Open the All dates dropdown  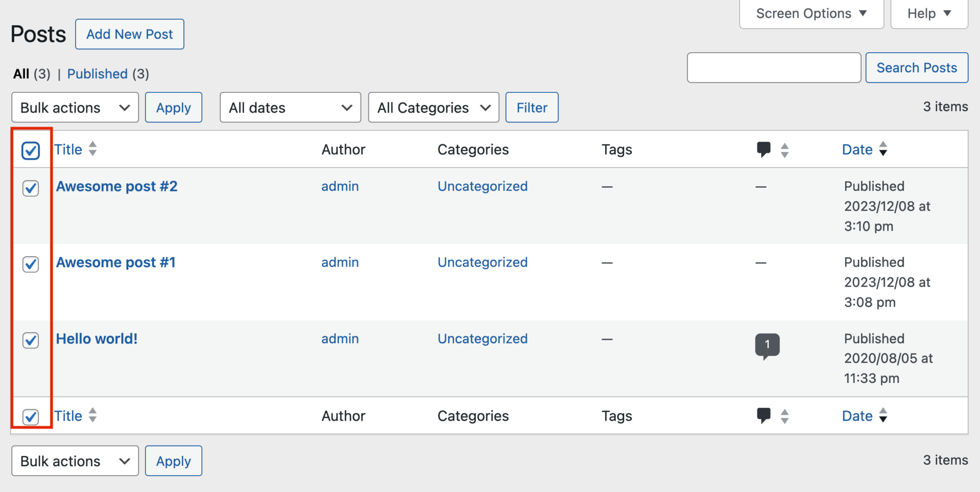[290, 107]
